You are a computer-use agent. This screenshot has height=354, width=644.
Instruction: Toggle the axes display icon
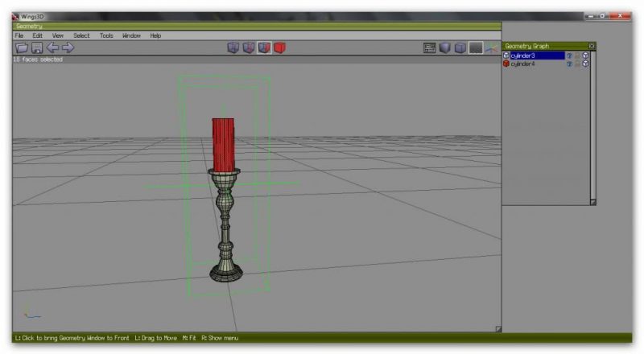pyautogui.click(x=491, y=47)
